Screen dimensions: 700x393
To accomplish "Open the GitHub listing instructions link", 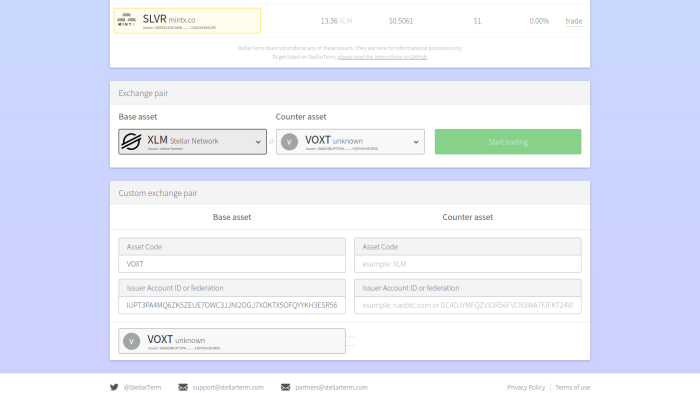I will tap(383, 57).
